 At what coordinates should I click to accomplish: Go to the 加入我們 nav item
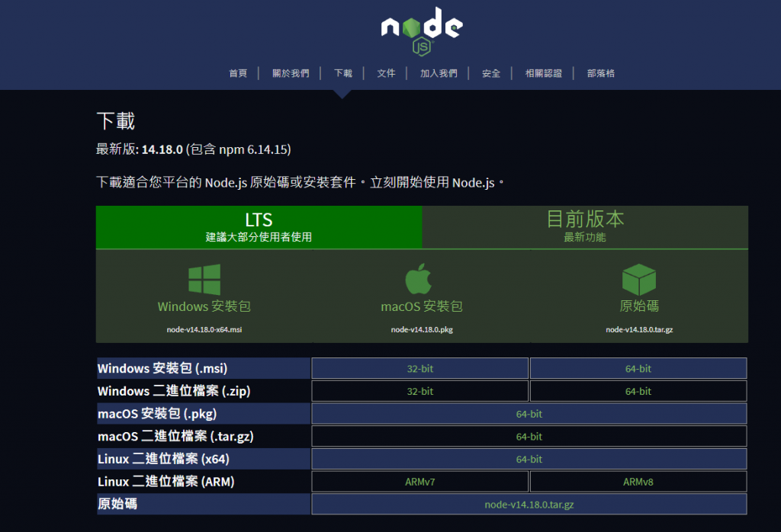click(x=439, y=73)
